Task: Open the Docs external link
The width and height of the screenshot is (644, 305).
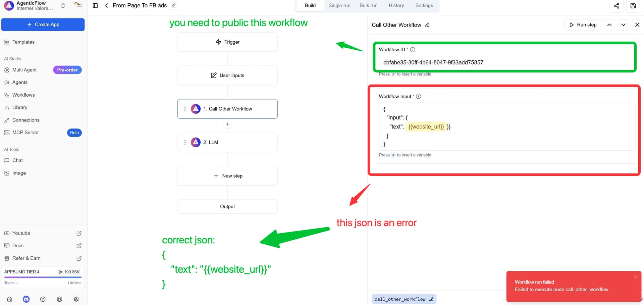Action: [x=43, y=246]
